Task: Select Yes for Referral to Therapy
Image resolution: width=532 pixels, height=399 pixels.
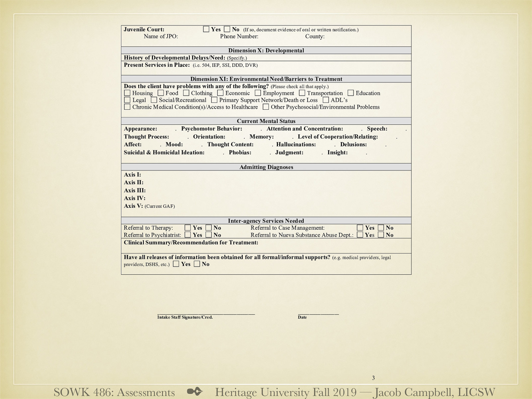Action: click(x=188, y=228)
